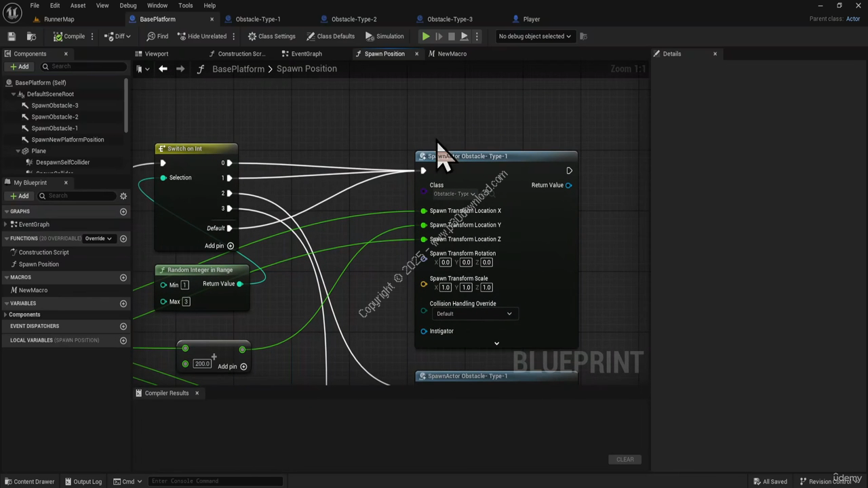Open Hide Unrelated options menu

234,36
